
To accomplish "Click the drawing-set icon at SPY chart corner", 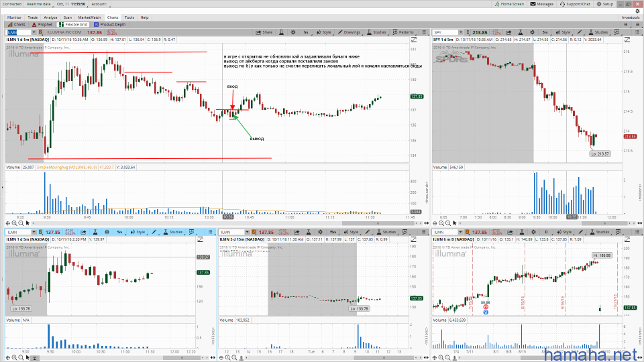I will pyautogui.click(x=627, y=40).
